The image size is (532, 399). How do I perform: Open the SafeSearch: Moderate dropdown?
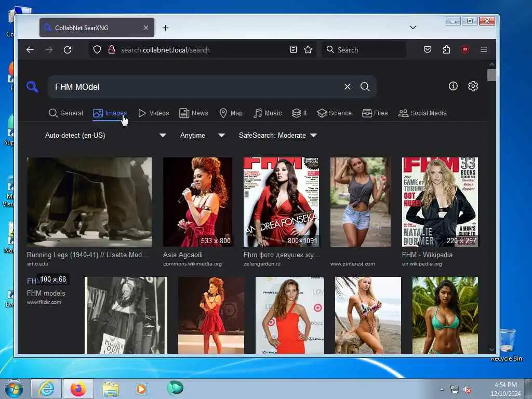(x=277, y=135)
